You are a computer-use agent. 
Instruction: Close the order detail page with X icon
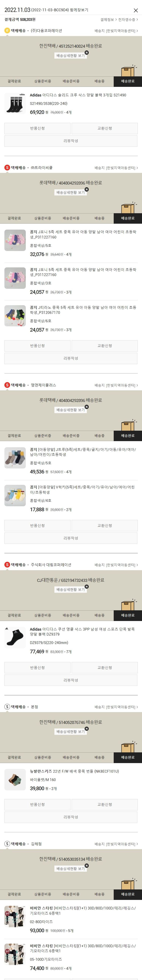tap(136, 10)
